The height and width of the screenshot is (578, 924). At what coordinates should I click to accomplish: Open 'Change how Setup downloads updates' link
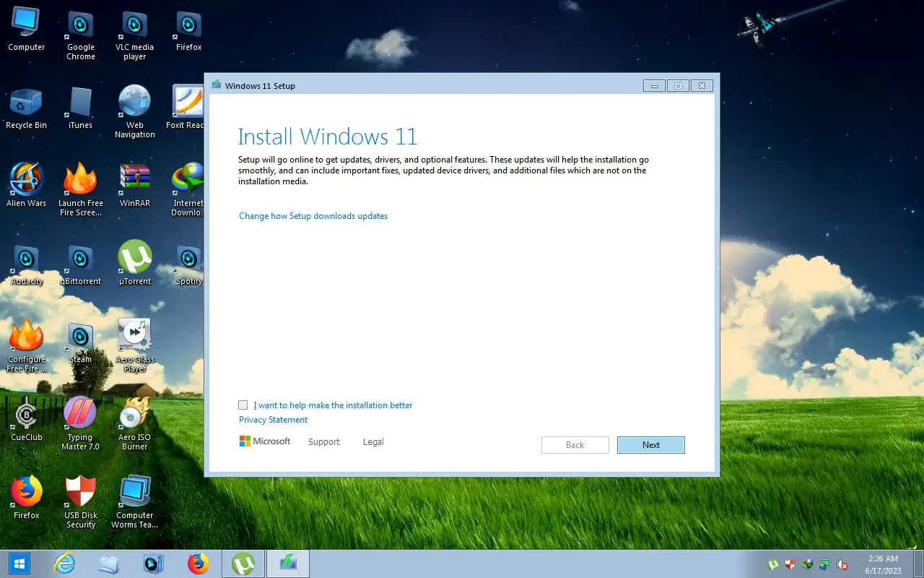click(313, 216)
